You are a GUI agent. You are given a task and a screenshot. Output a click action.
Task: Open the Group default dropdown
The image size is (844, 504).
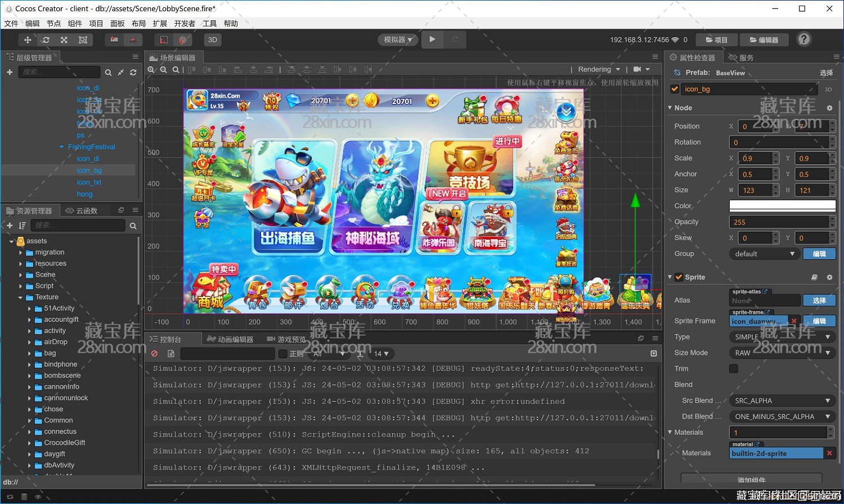point(764,254)
